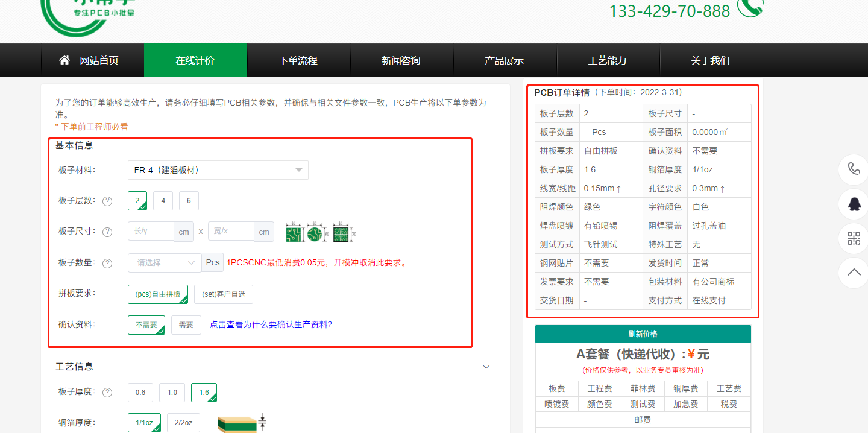Go to the 新闻咨询 menu item
The image size is (868, 433).
click(x=401, y=60)
